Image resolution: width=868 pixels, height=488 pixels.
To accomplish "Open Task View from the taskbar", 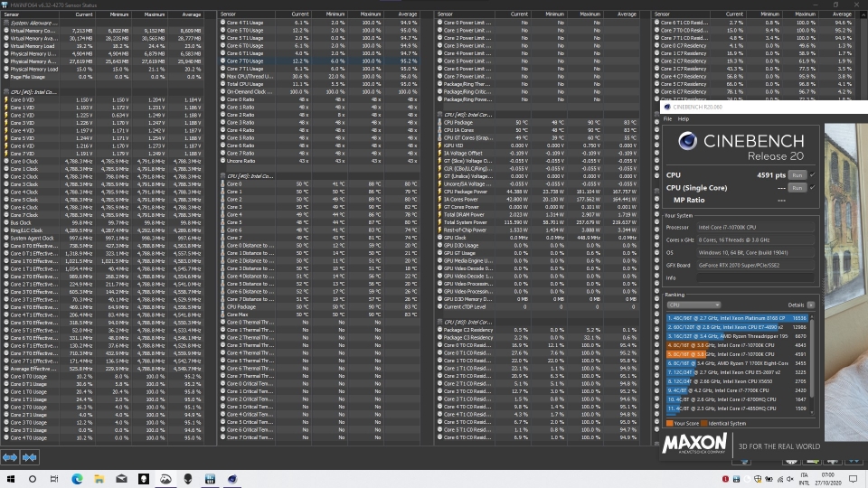I will (x=54, y=479).
